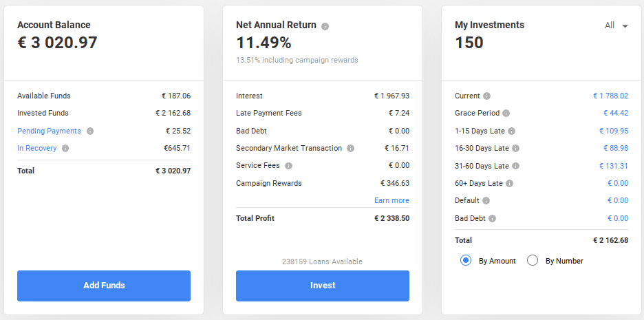This screenshot has height=320, width=644.
Task: Click the 11.49% net annual return figure
Action: pyautogui.click(x=264, y=43)
